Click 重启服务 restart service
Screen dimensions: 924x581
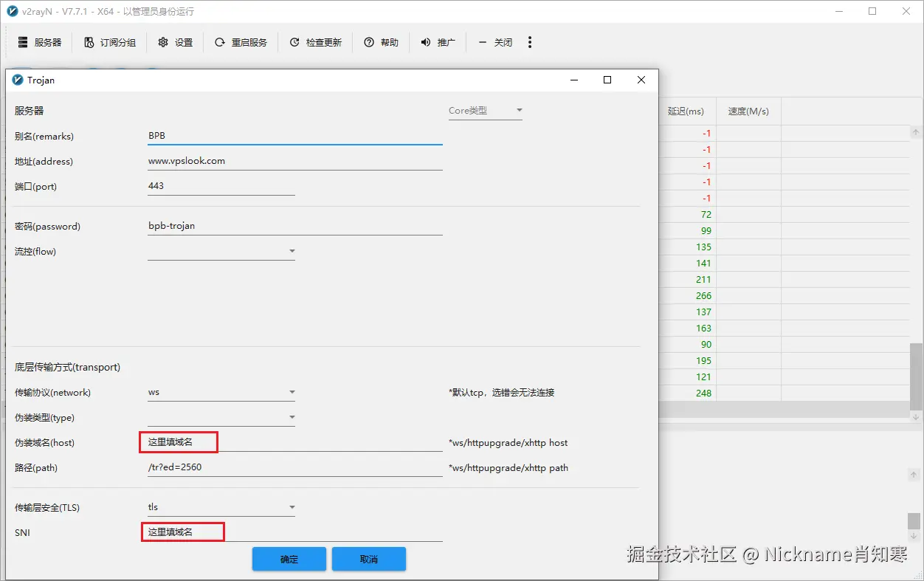tap(241, 43)
